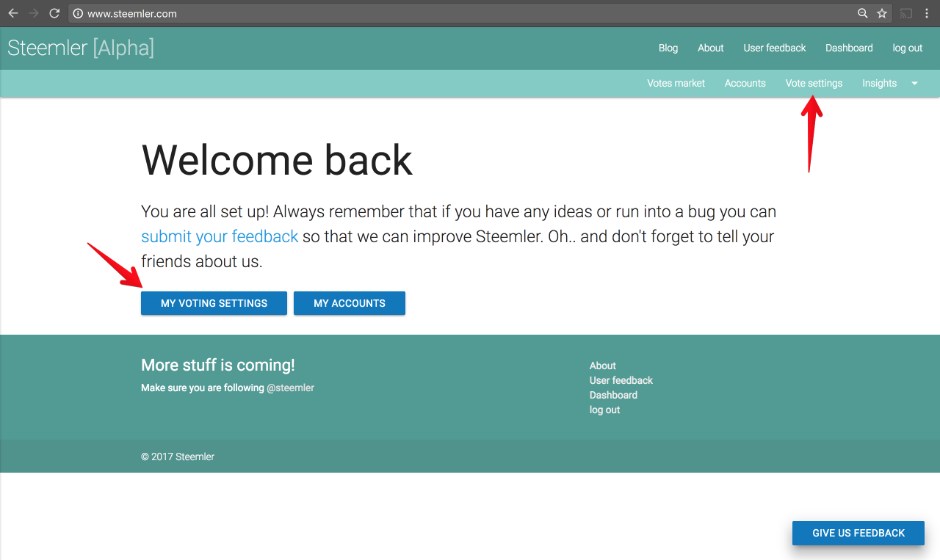
Task: Open the Accounts tab in the sub navigation
Action: click(745, 83)
